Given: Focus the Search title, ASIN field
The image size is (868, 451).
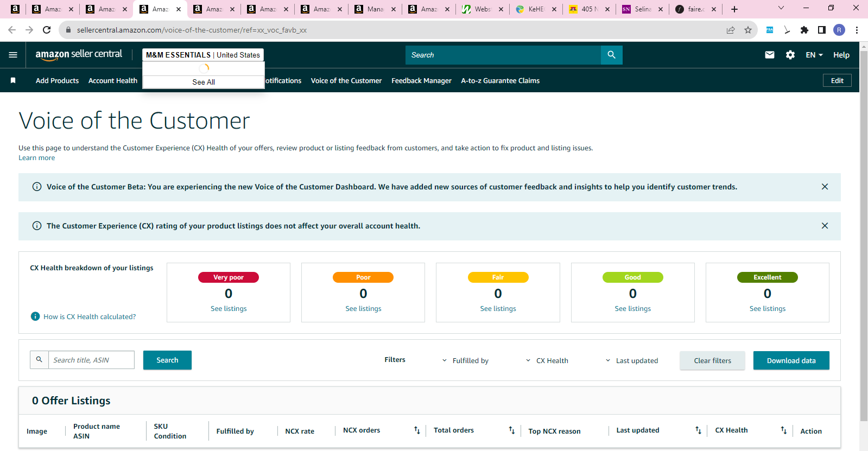Looking at the screenshot, I should pos(91,360).
